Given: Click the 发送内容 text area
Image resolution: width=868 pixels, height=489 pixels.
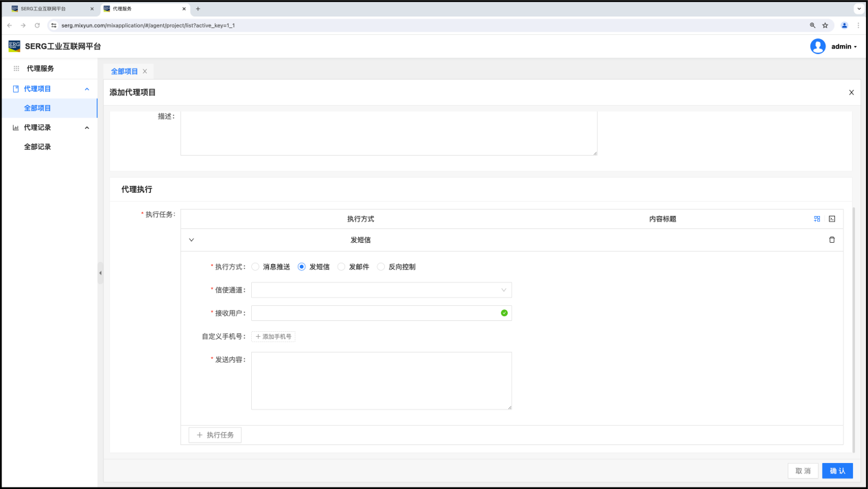Looking at the screenshot, I should pyautogui.click(x=381, y=381).
